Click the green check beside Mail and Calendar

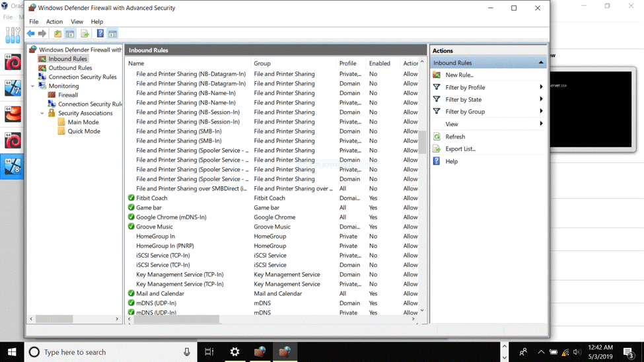131,293
